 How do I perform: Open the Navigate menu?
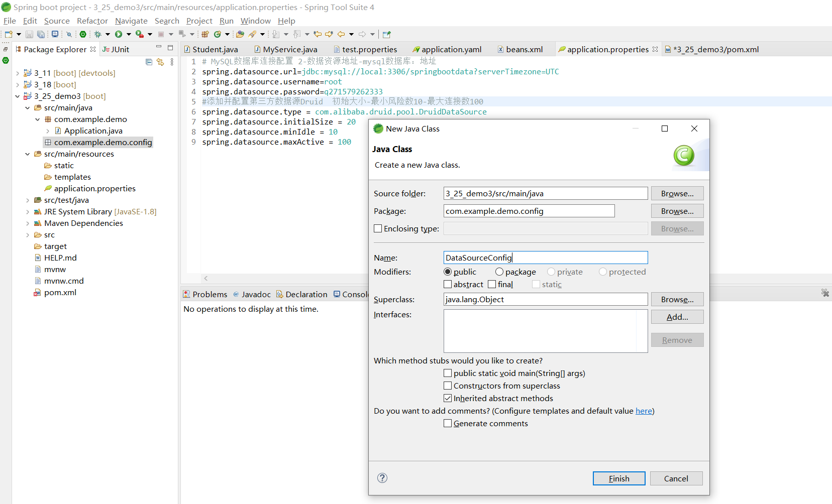(x=131, y=21)
